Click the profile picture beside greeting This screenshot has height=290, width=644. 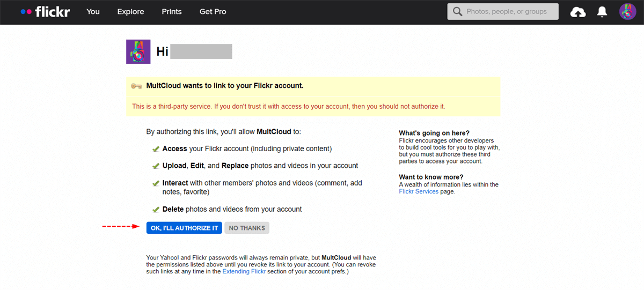(x=138, y=51)
